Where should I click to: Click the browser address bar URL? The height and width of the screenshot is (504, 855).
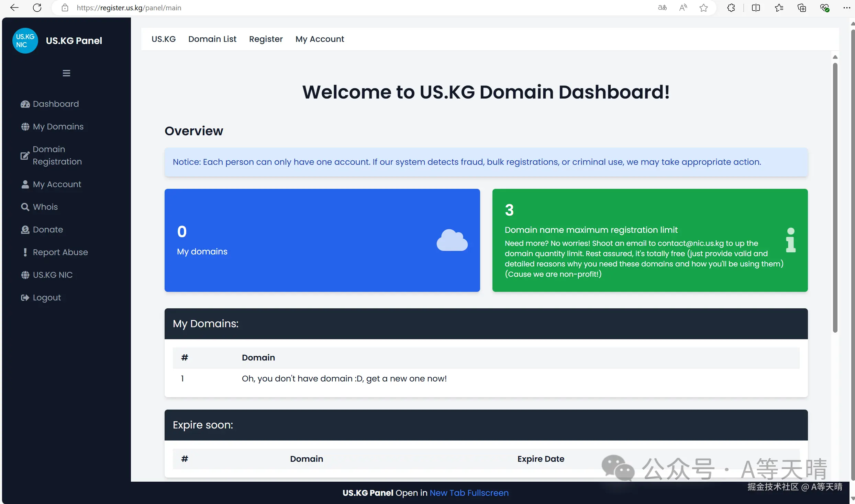click(129, 8)
